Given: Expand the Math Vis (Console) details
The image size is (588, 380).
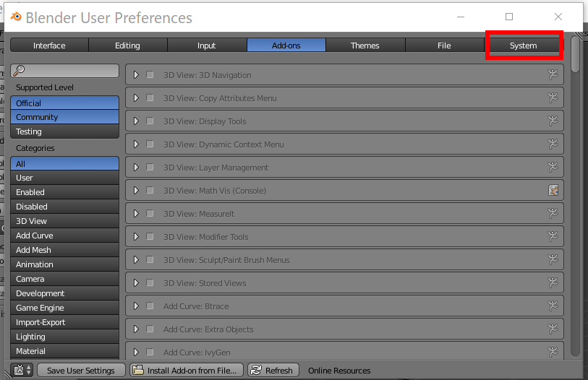Looking at the screenshot, I should (x=136, y=191).
